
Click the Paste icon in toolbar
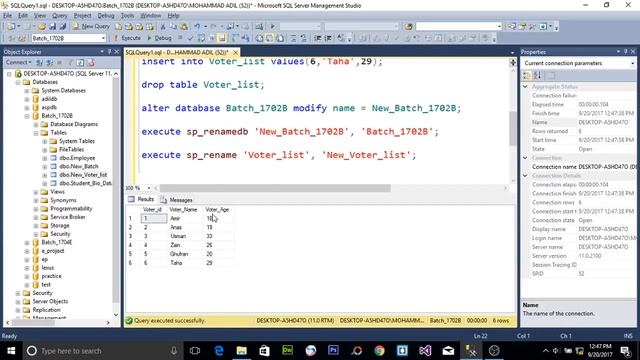[184, 27]
